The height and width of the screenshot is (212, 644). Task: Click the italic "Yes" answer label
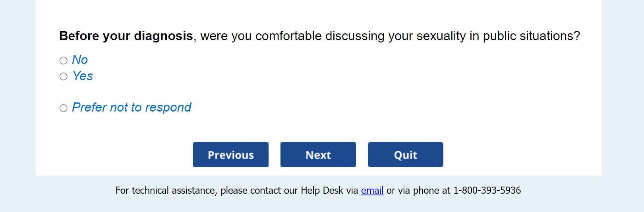click(x=83, y=76)
